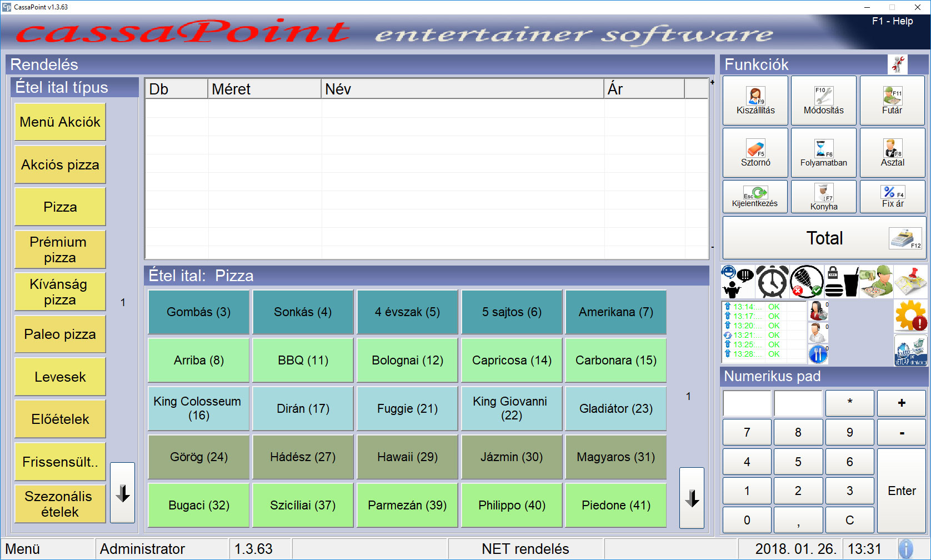Screen dimensions: 931x560
Task: Open the tools icon beside Funkciók title
Action: pos(898,64)
